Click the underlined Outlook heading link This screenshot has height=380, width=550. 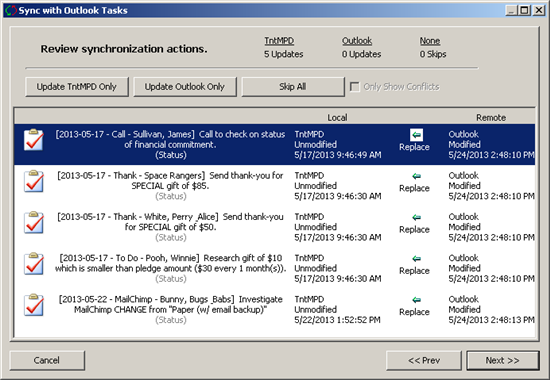click(357, 41)
